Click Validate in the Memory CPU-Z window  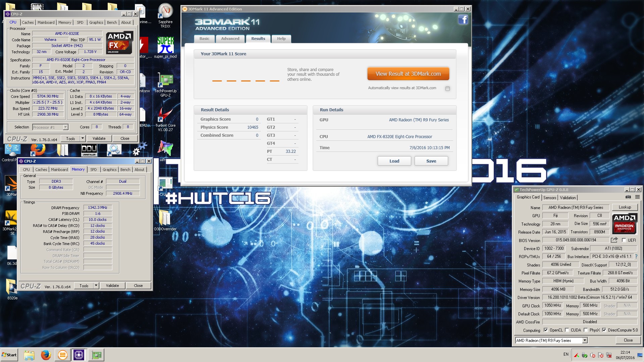coord(112,286)
